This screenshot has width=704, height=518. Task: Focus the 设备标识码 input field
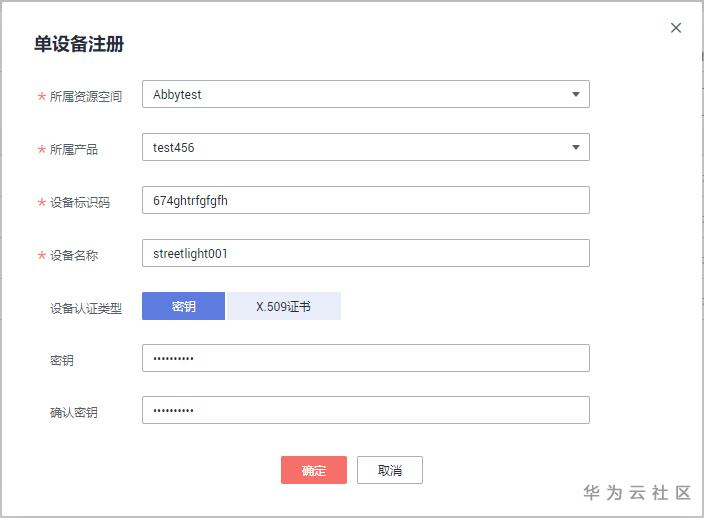[365, 200]
